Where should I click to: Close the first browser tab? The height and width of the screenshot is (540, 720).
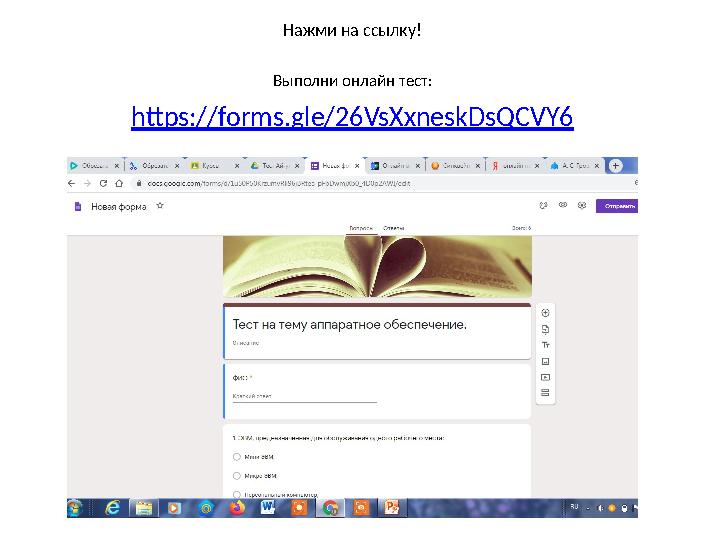pos(117,166)
